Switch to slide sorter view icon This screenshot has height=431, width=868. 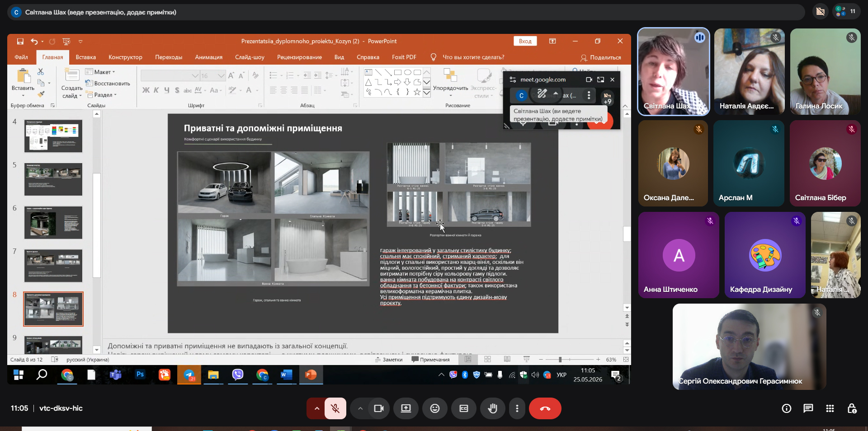coord(487,359)
